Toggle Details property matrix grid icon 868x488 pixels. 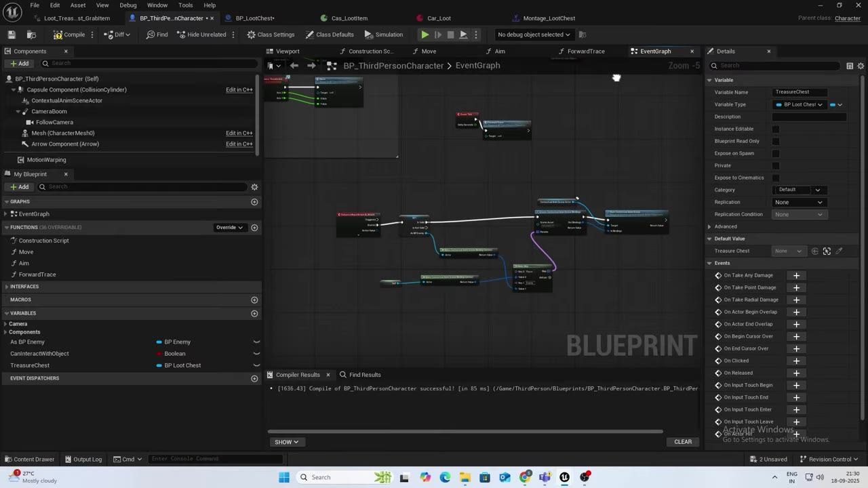[850, 66]
